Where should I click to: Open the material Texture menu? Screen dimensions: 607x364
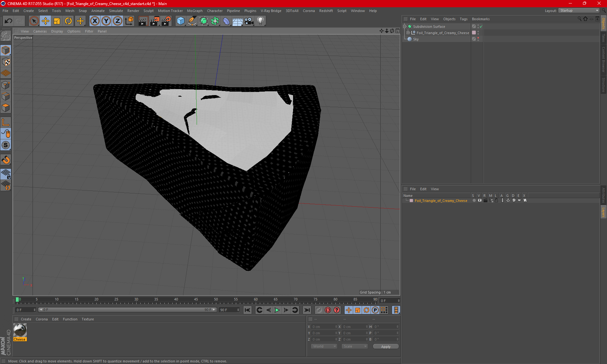pyautogui.click(x=88, y=319)
